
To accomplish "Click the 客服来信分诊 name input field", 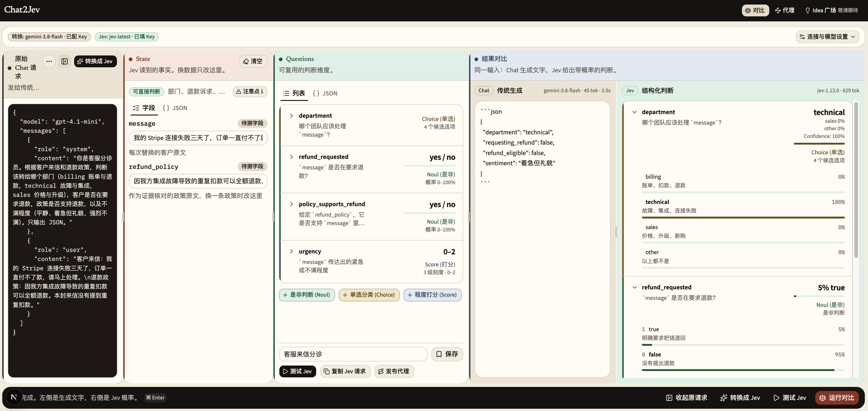I will click(353, 354).
